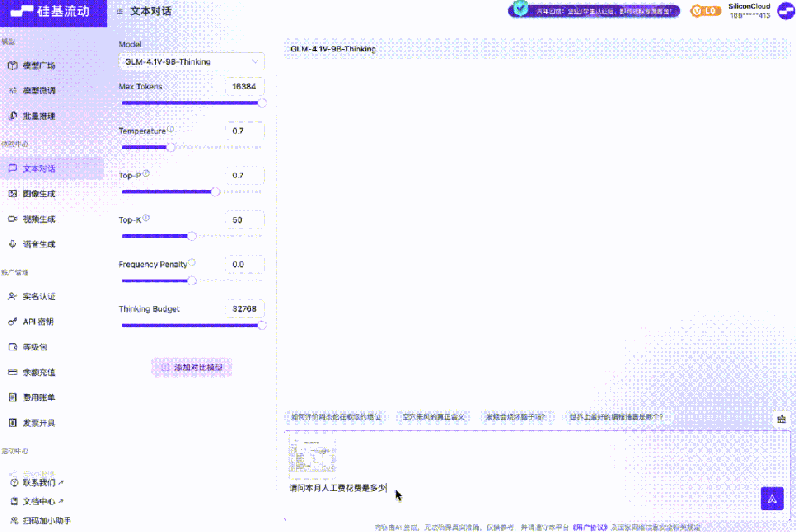796x532 pixels.
Task: Click the Temperature info icon
Action: click(170, 129)
